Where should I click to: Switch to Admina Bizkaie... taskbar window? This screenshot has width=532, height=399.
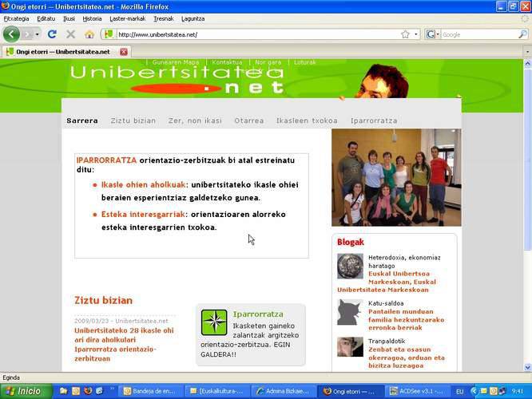click(x=284, y=391)
